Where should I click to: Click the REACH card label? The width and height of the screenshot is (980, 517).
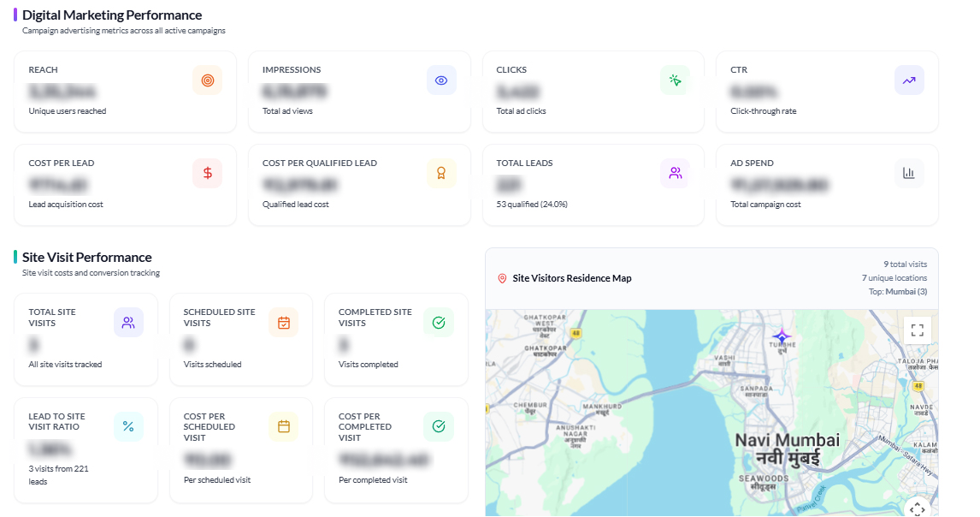[43, 69]
